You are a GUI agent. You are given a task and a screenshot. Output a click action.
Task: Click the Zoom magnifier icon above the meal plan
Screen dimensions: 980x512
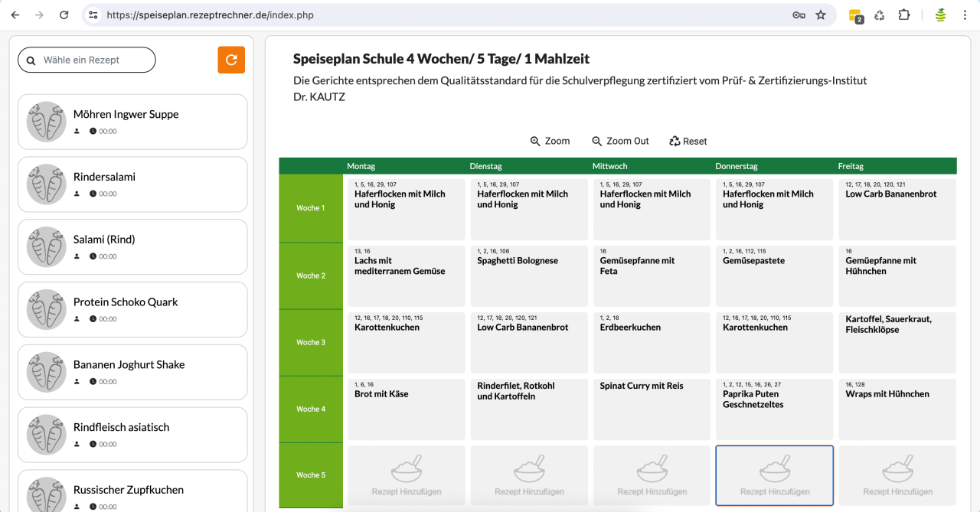pyautogui.click(x=535, y=141)
